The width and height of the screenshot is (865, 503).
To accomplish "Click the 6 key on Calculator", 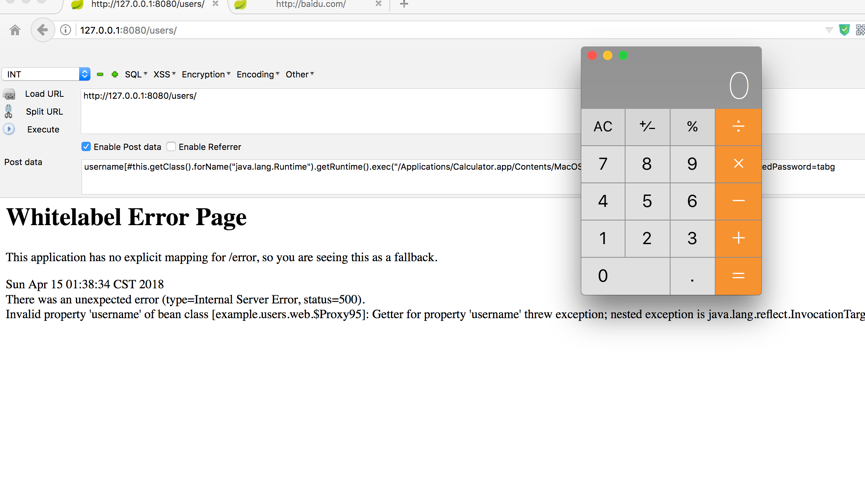I will point(692,201).
